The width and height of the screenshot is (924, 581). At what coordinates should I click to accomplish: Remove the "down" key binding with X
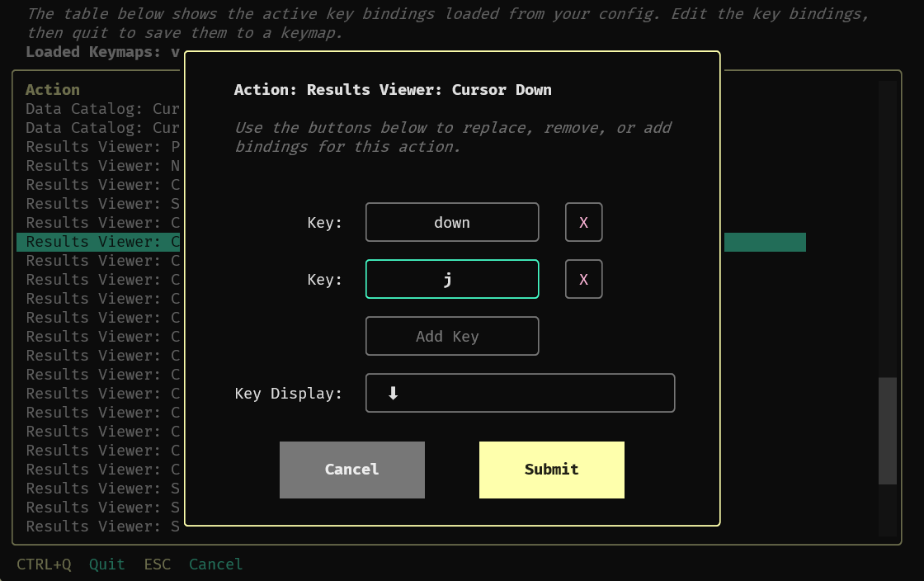[583, 222]
